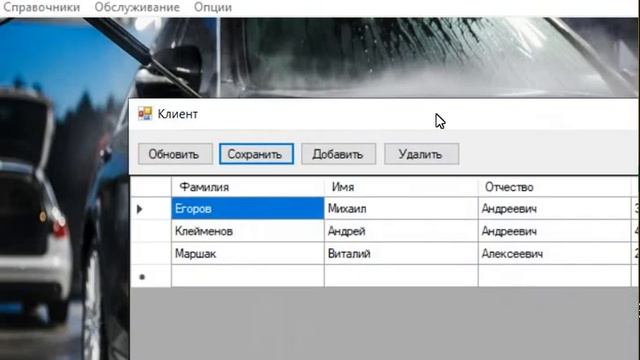Select the cell Егоров
Image resolution: width=640 pixels, height=360 pixels.
[248, 209]
